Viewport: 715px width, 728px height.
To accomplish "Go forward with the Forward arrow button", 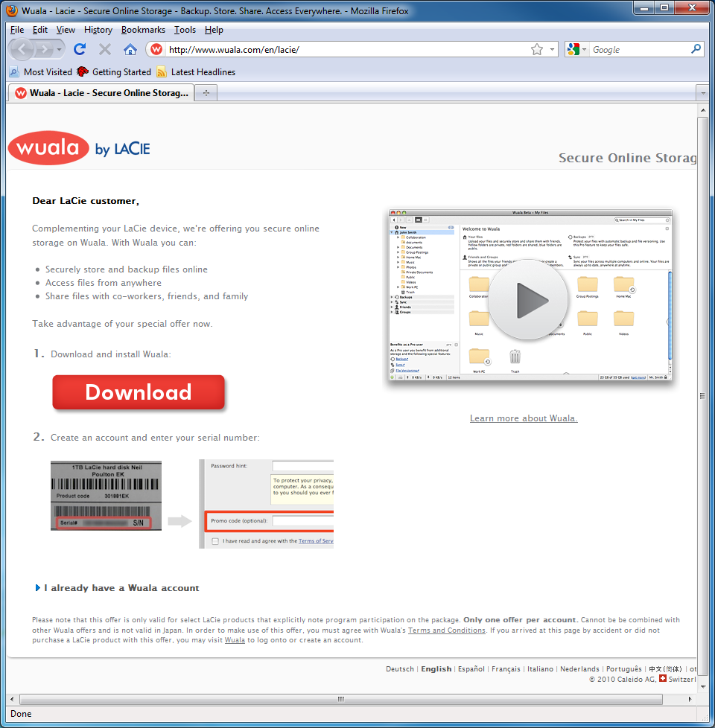I will [44, 49].
